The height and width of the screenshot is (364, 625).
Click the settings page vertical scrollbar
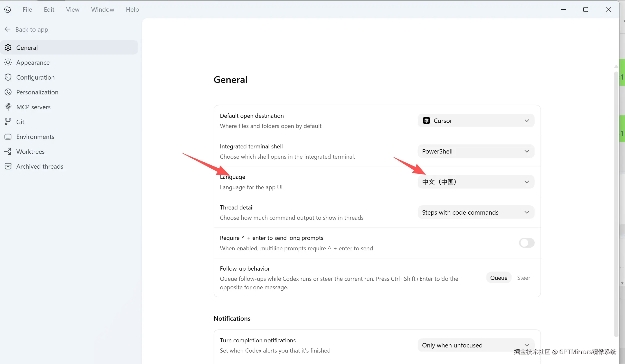click(616, 203)
